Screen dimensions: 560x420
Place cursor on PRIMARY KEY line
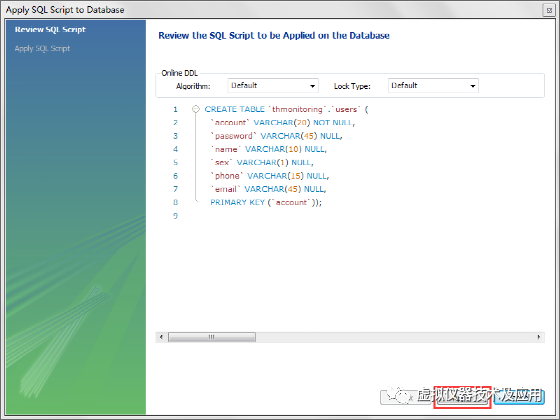[266, 202]
